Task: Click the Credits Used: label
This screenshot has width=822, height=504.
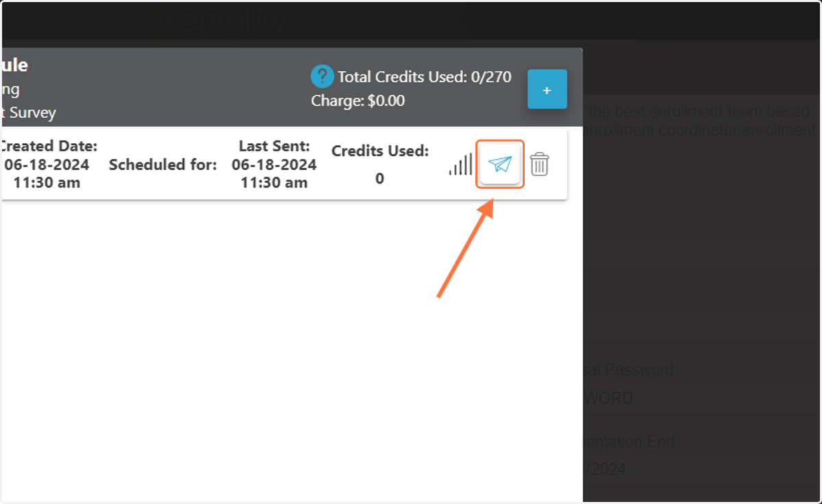Action: coord(380,151)
